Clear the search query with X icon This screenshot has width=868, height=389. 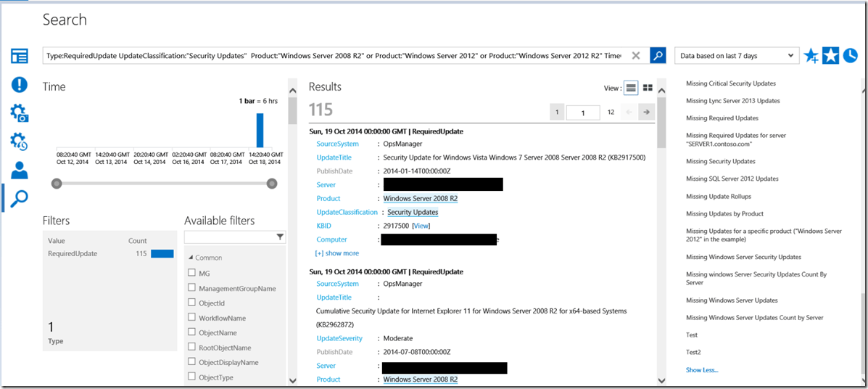[x=636, y=55]
